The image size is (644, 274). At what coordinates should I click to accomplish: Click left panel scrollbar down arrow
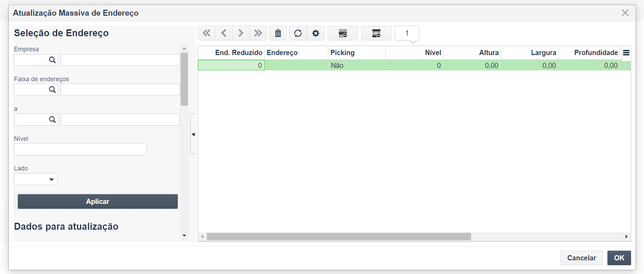pos(184,236)
